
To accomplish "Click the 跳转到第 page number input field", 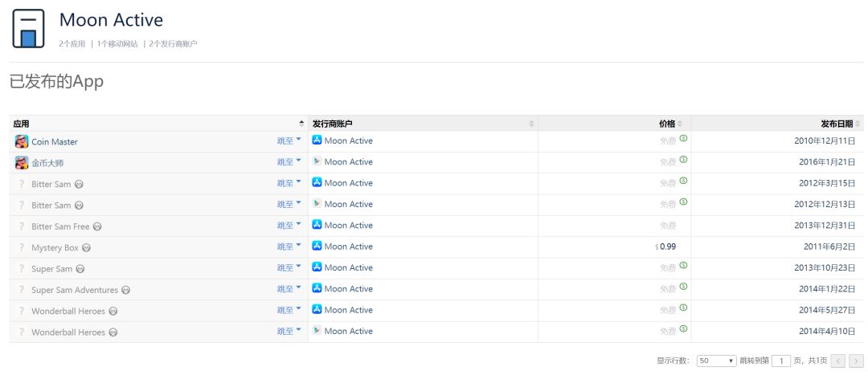I will click(x=781, y=361).
